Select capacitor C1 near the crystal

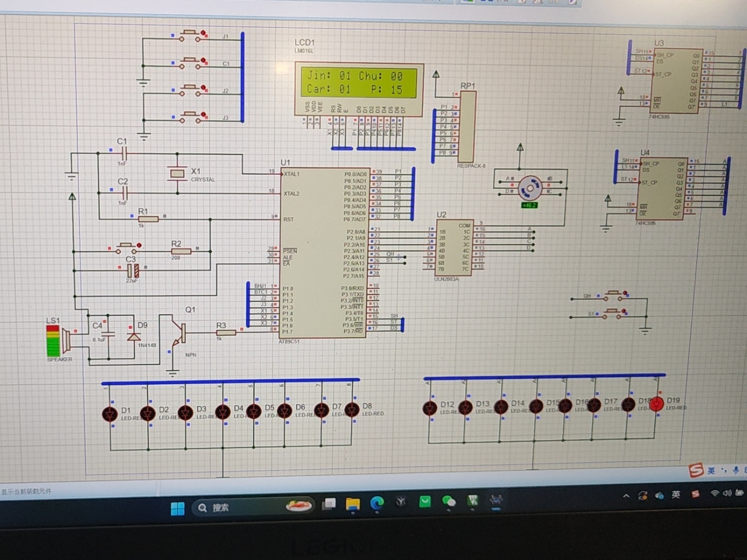coord(124,153)
